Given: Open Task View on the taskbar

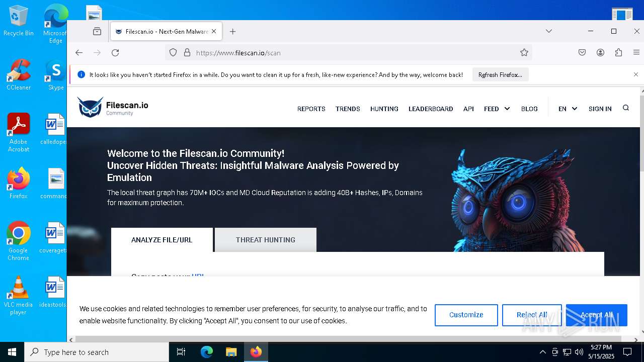Looking at the screenshot, I should 181,352.
